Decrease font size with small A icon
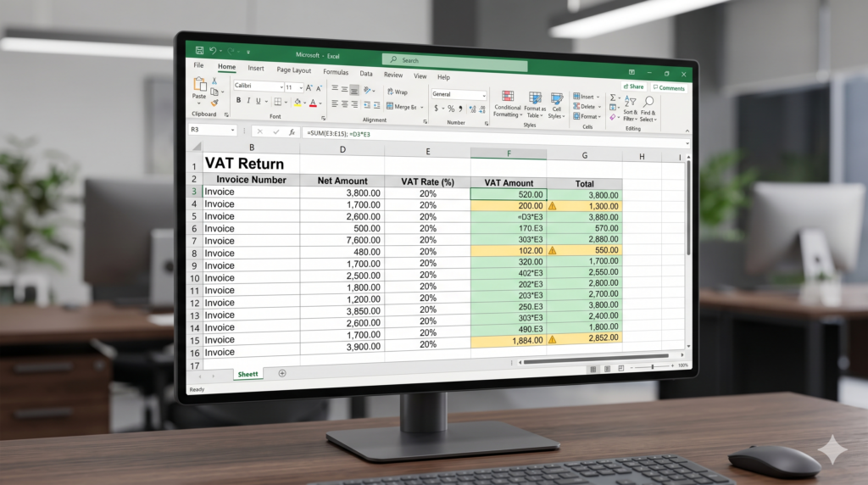 319,88
